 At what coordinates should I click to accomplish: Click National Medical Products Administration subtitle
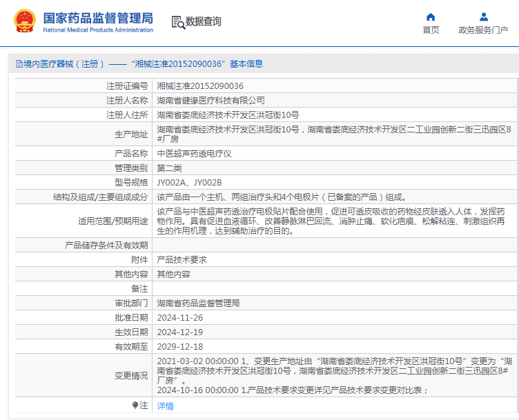click(98, 30)
